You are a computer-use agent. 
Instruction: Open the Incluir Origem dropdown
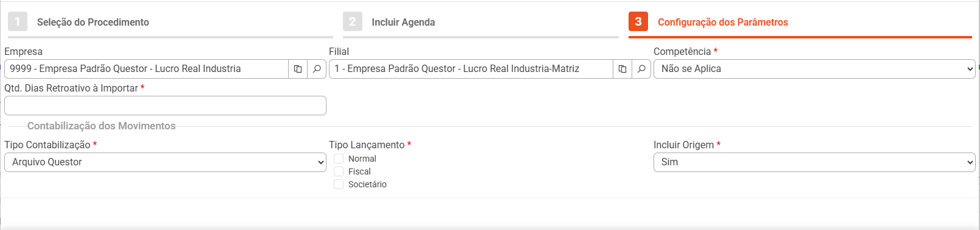[814, 162]
